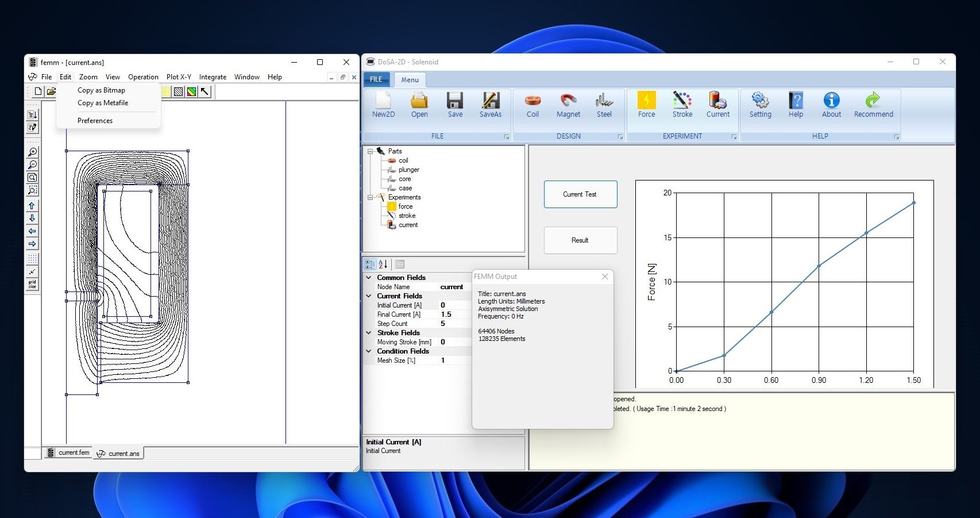The height and width of the screenshot is (518, 980).
Task: Create a Current experiment from the ribbon
Action: point(718,105)
